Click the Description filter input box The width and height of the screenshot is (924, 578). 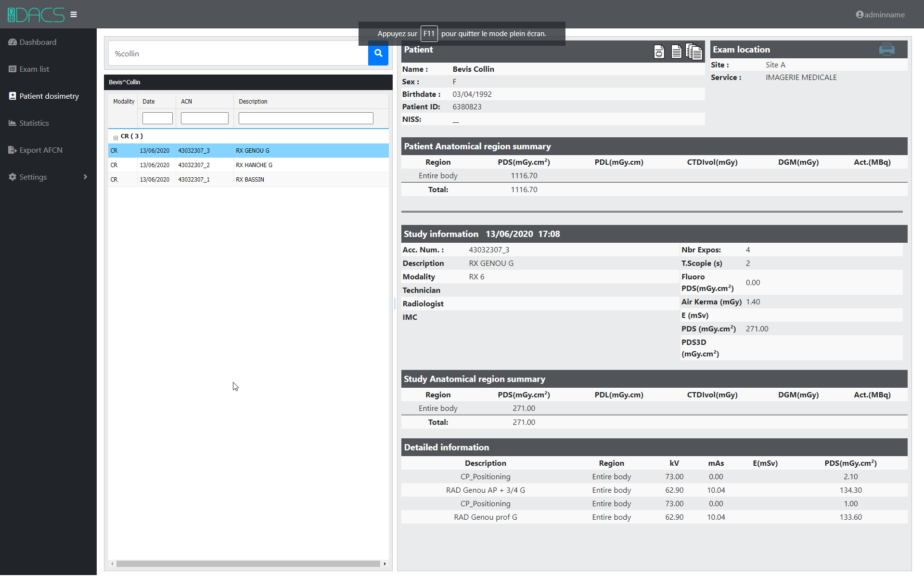click(x=306, y=118)
